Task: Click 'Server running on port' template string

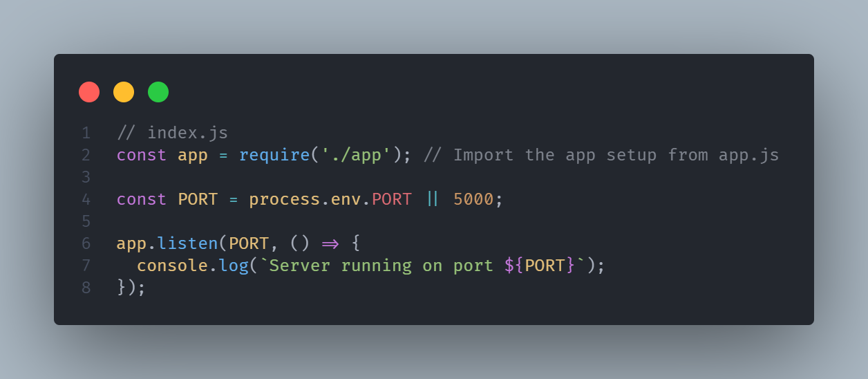Action: [x=381, y=266]
